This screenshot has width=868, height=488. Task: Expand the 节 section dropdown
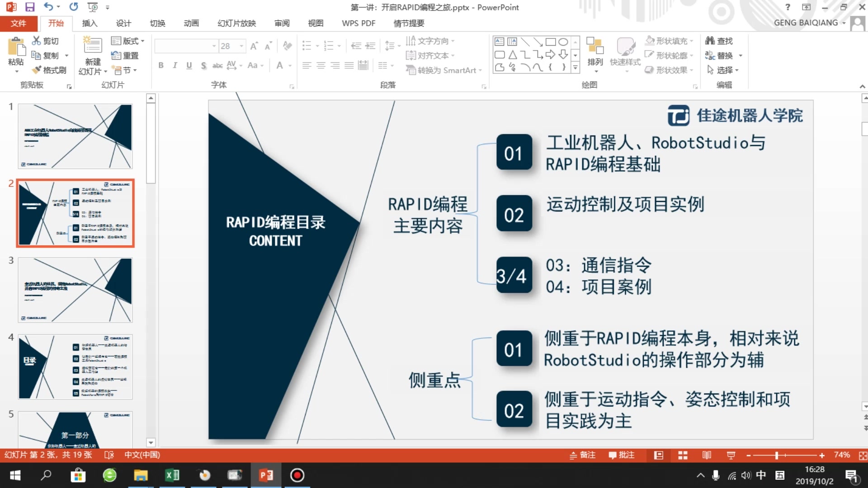(x=125, y=70)
